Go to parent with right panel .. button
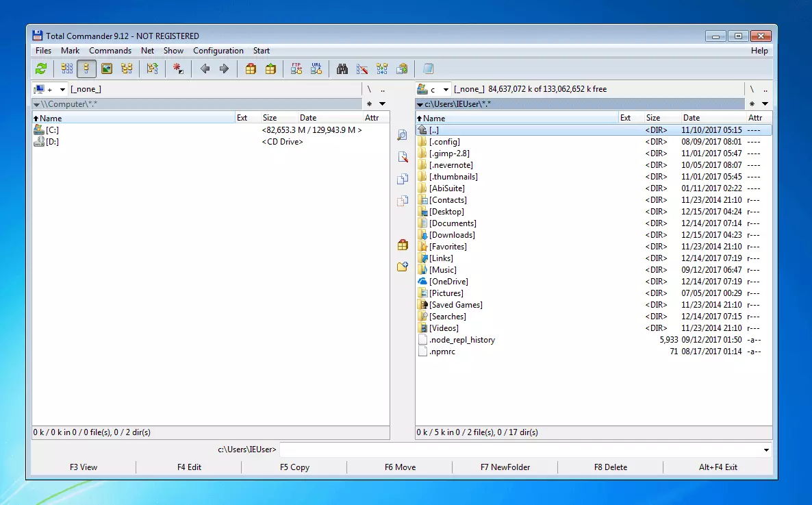This screenshot has width=812, height=505. point(765,89)
